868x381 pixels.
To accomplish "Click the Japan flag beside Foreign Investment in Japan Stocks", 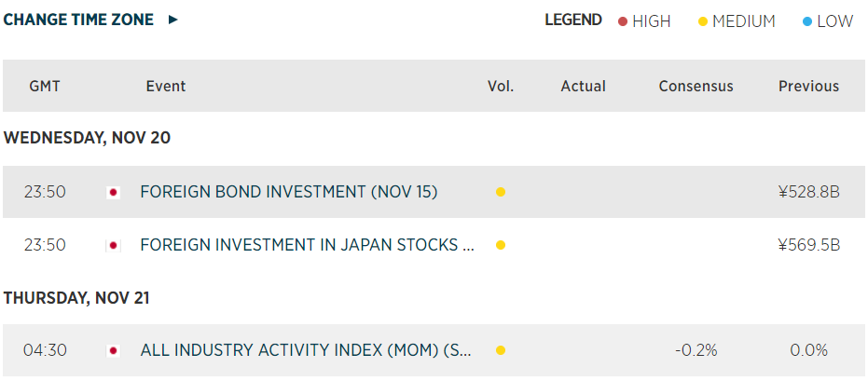I will click(x=114, y=246).
